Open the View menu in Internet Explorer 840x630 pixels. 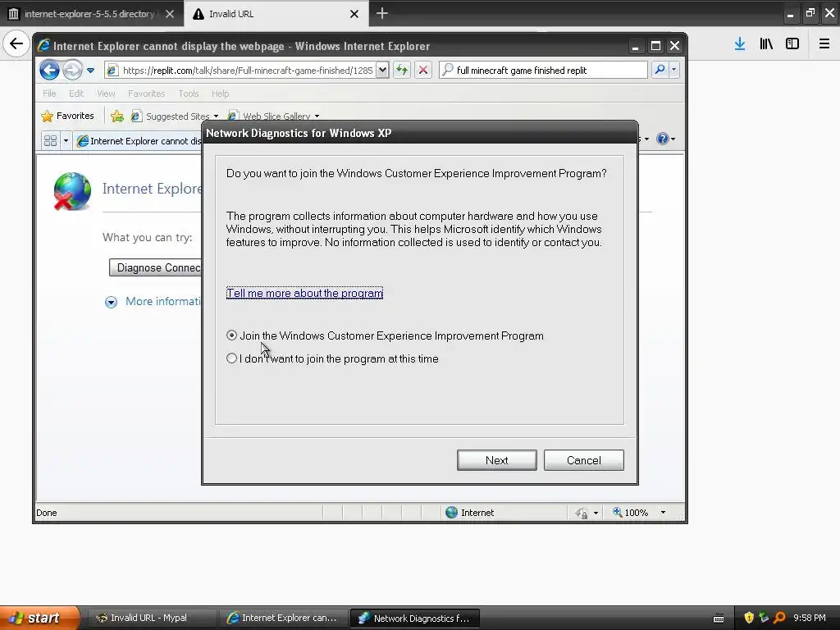(x=106, y=94)
